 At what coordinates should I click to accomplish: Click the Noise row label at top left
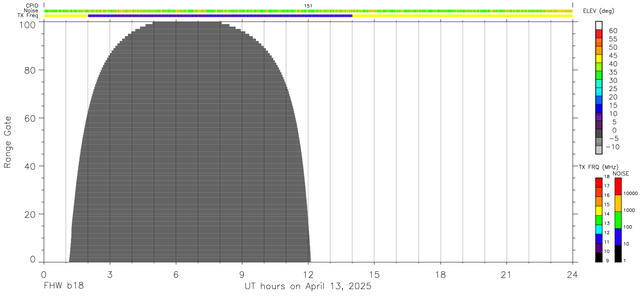coord(31,10)
